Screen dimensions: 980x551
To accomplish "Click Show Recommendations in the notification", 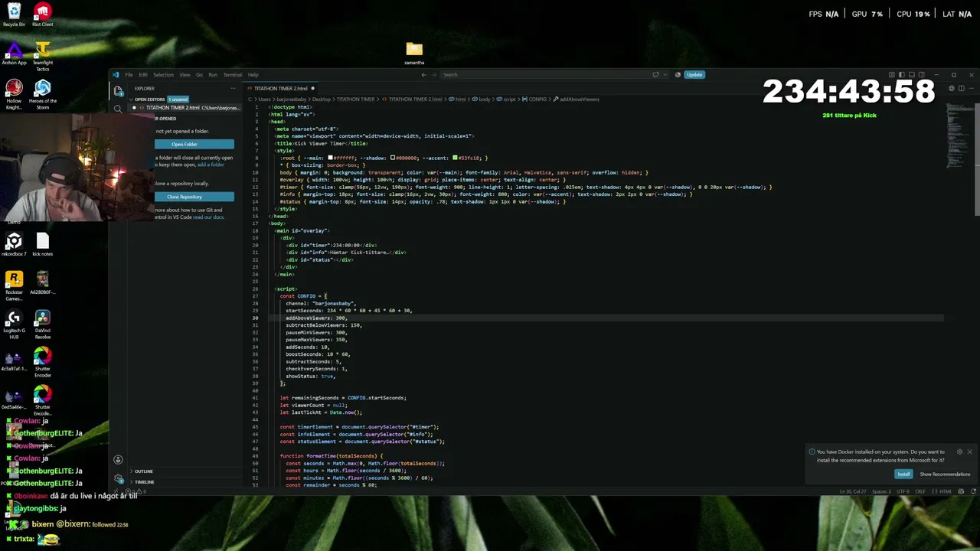I will [945, 474].
